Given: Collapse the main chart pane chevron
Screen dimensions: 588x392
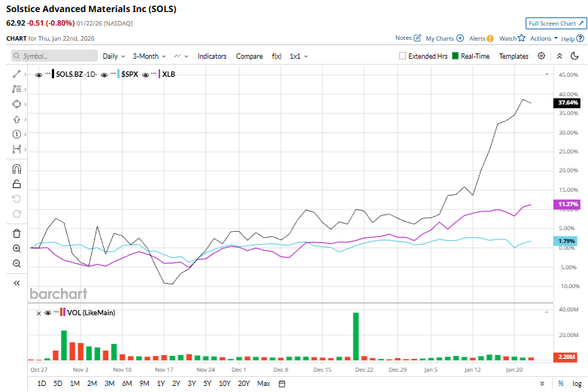Looking at the screenshot, I should coord(547,74).
